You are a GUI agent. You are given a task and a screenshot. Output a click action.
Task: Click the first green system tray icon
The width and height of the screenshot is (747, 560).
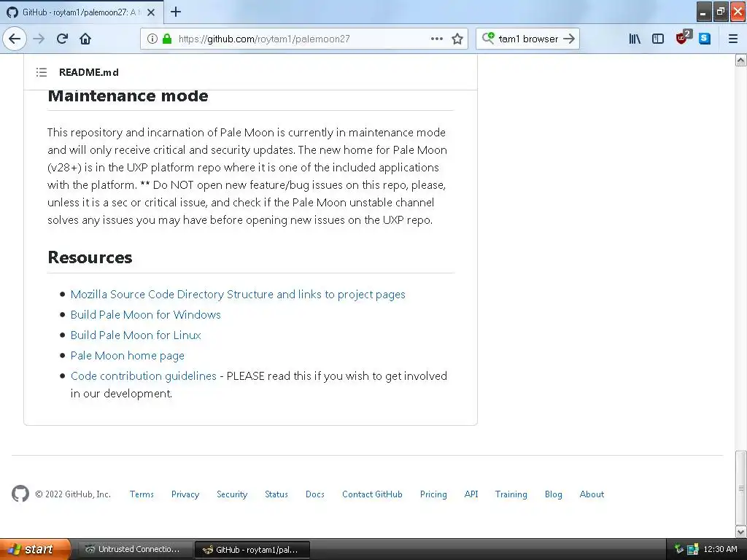point(679,549)
